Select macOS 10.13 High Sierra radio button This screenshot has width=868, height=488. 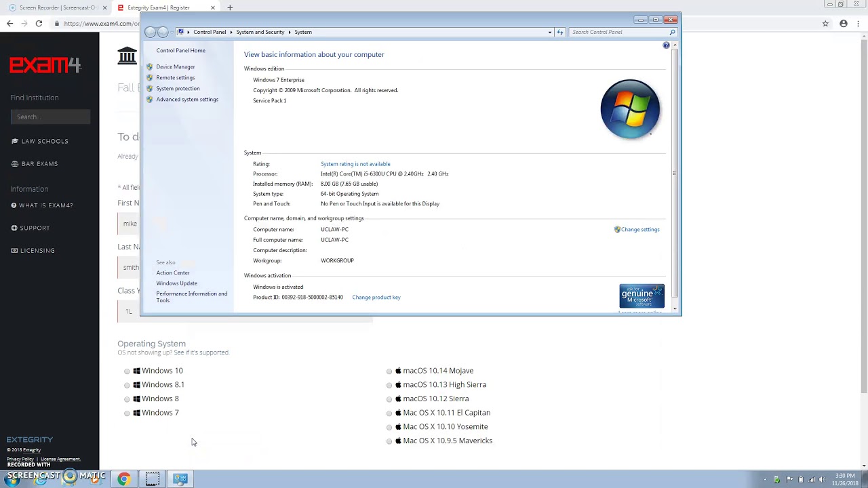pyautogui.click(x=389, y=385)
